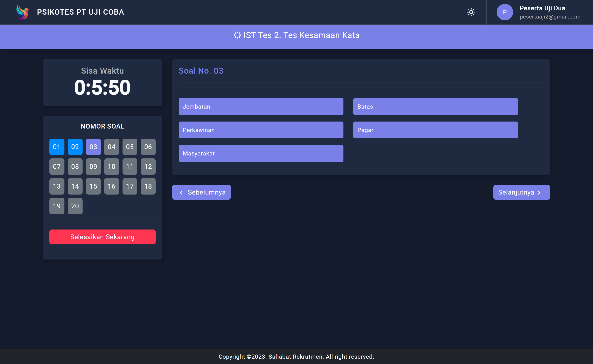This screenshot has width=593, height=364.
Task: Choose the Batas answer option
Action: click(435, 106)
